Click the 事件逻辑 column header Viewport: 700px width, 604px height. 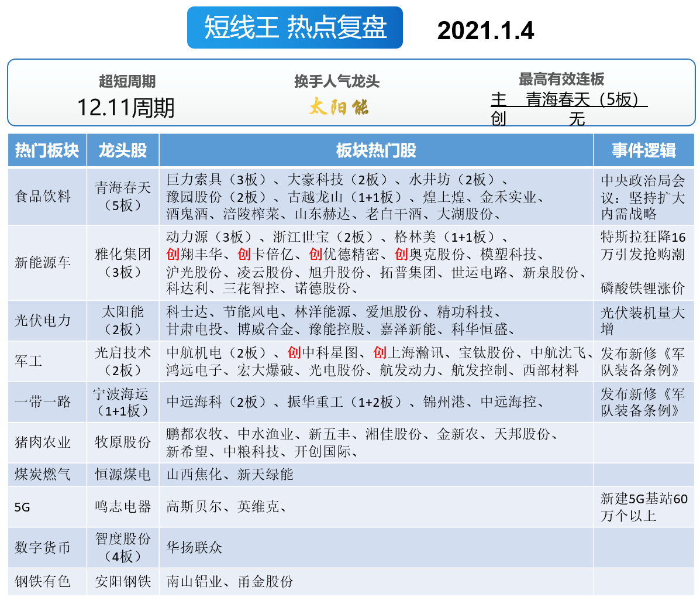[644, 150]
